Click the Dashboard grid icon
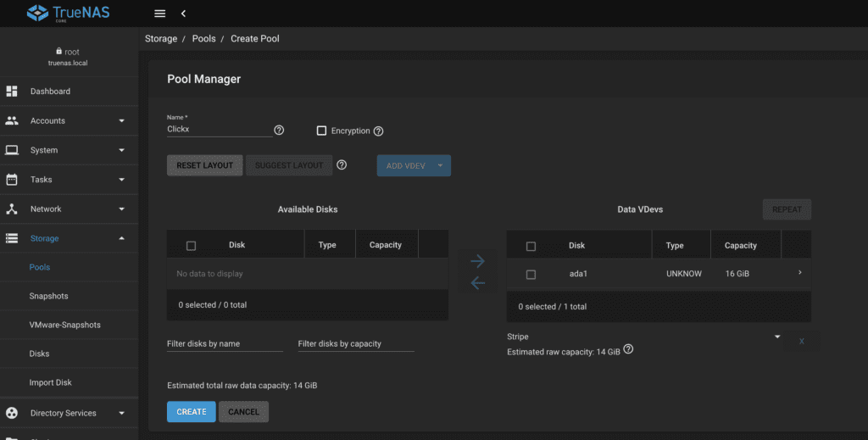The image size is (868, 440). pyautogui.click(x=12, y=91)
